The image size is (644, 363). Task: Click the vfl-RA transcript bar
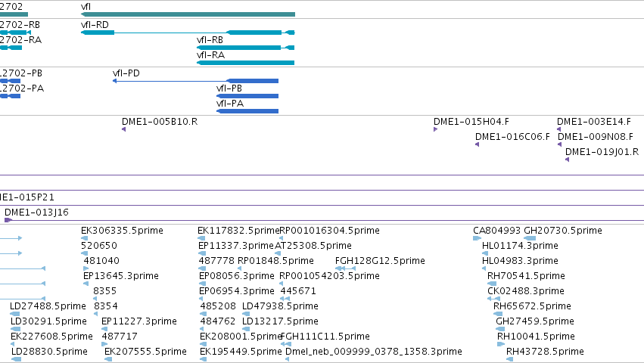coord(246,63)
